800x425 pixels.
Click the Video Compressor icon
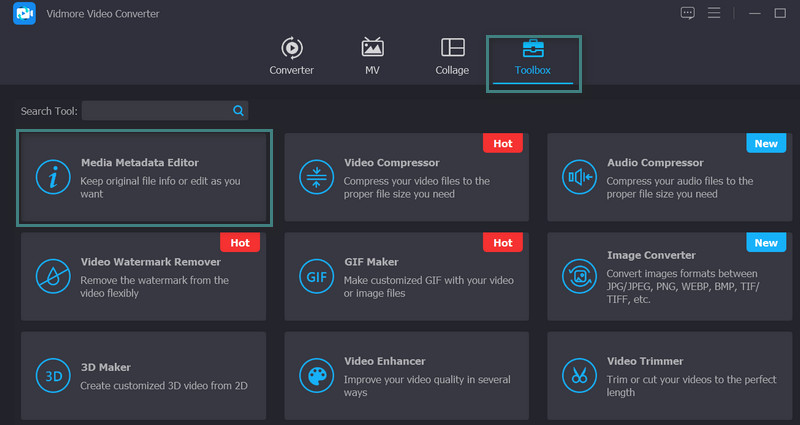(x=316, y=177)
